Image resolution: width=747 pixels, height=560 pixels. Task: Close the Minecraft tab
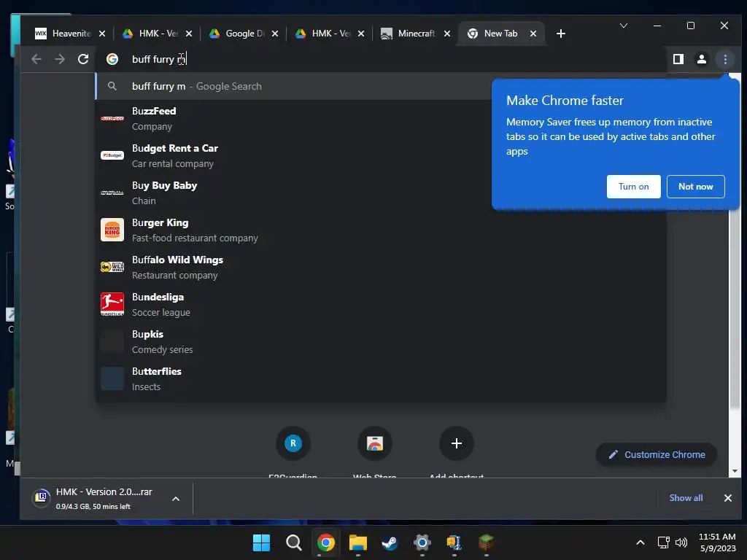pyautogui.click(x=447, y=34)
